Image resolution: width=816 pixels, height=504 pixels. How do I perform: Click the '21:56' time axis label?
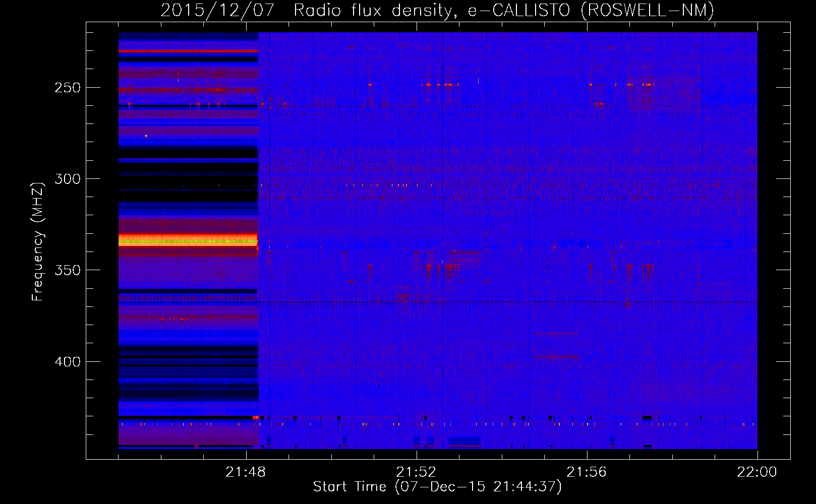point(587,472)
